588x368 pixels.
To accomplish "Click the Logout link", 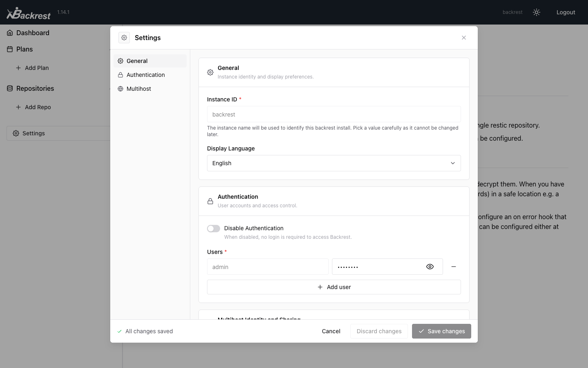I will tap(566, 12).
